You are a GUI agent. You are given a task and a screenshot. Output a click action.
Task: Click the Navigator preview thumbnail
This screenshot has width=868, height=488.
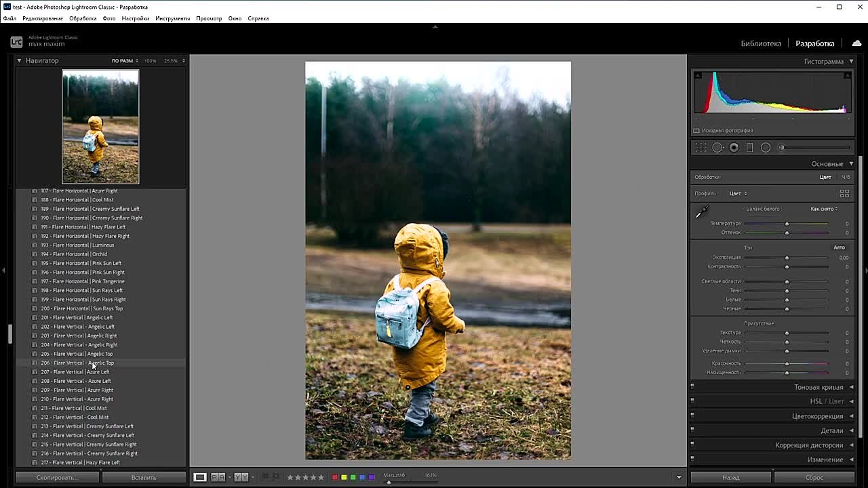pyautogui.click(x=100, y=127)
